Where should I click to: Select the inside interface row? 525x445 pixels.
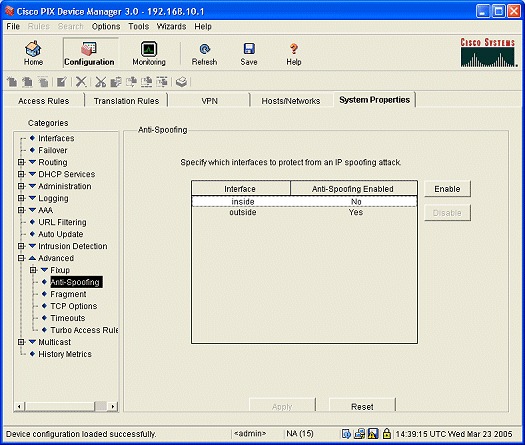[304, 202]
